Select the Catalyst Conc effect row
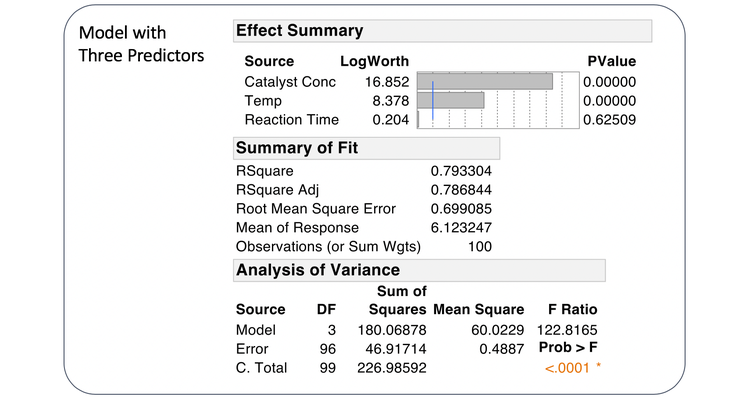Image resolution: width=750 pixels, height=400 pixels. 290,82
